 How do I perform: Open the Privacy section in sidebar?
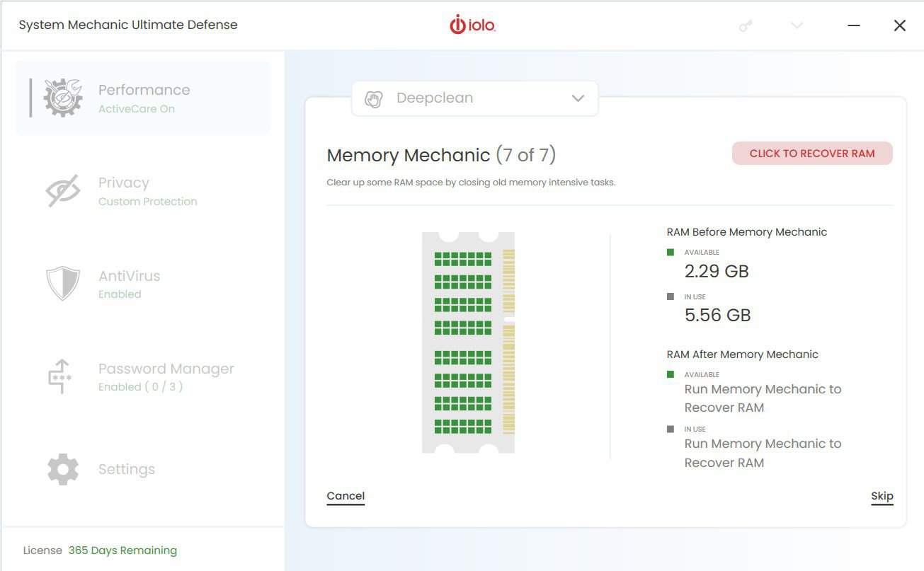tap(143, 191)
